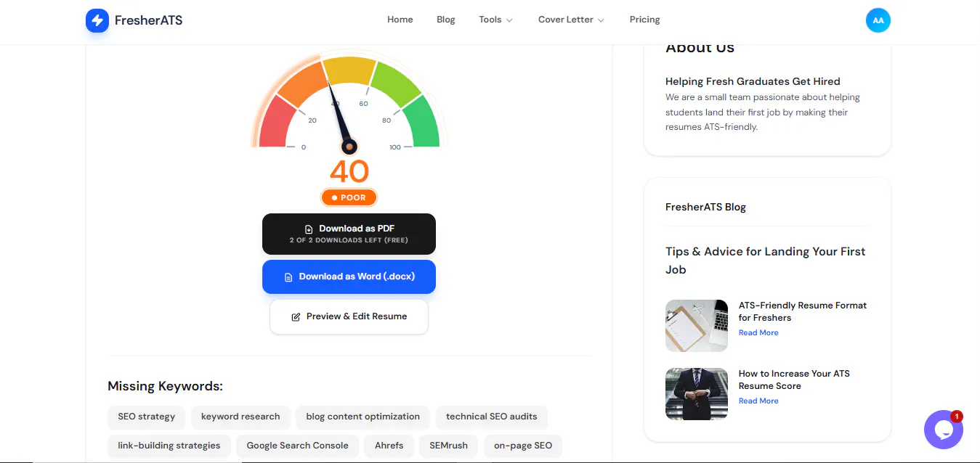Viewport: 980px width, 463px height.
Task: Open the Blog menu item
Action: click(x=446, y=20)
